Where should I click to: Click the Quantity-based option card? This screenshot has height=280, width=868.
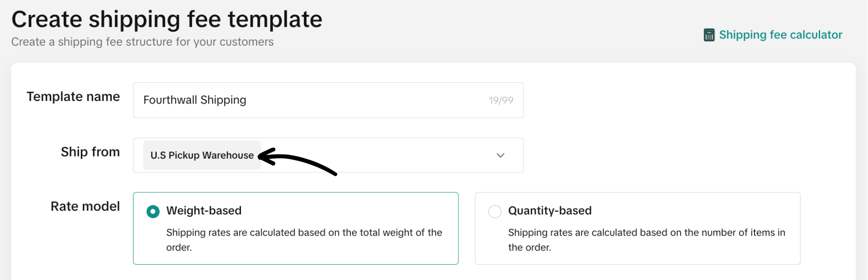point(637,228)
